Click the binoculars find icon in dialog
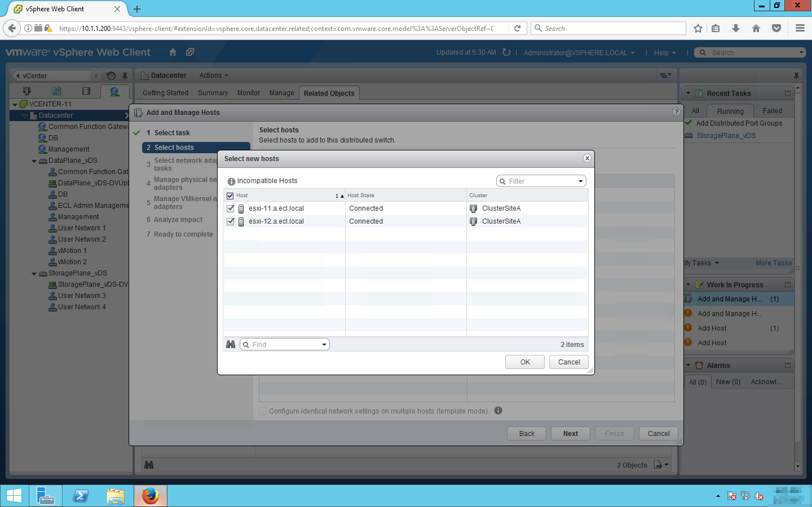Screen dimensions: 812x507 231,344
